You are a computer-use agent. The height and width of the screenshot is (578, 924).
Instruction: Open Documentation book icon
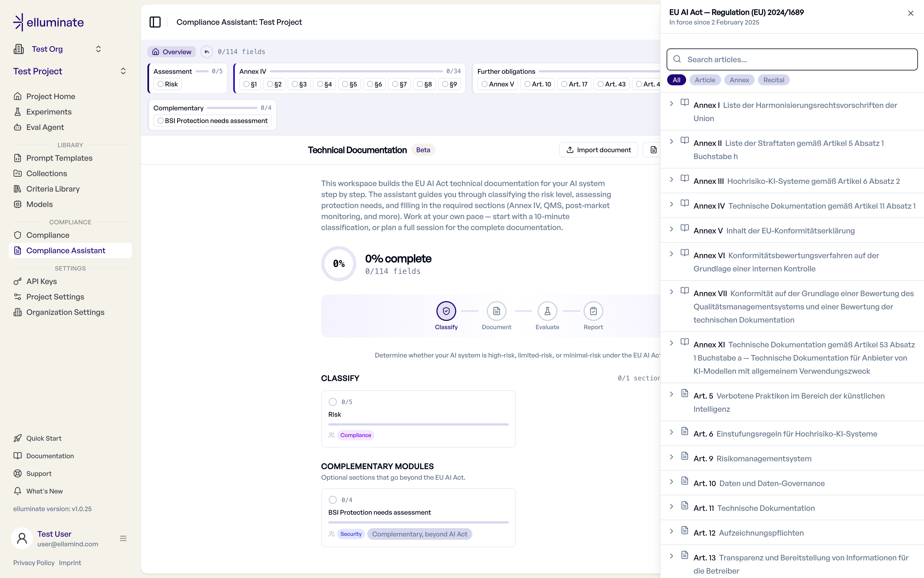(18, 456)
